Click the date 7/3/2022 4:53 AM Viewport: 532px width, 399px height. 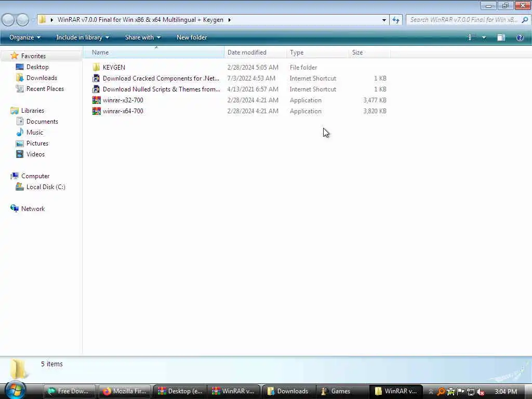251,78
